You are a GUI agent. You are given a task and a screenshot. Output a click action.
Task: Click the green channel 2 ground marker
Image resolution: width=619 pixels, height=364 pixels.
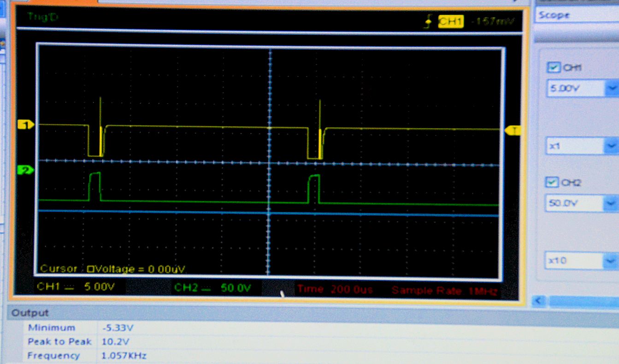(26, 170)
